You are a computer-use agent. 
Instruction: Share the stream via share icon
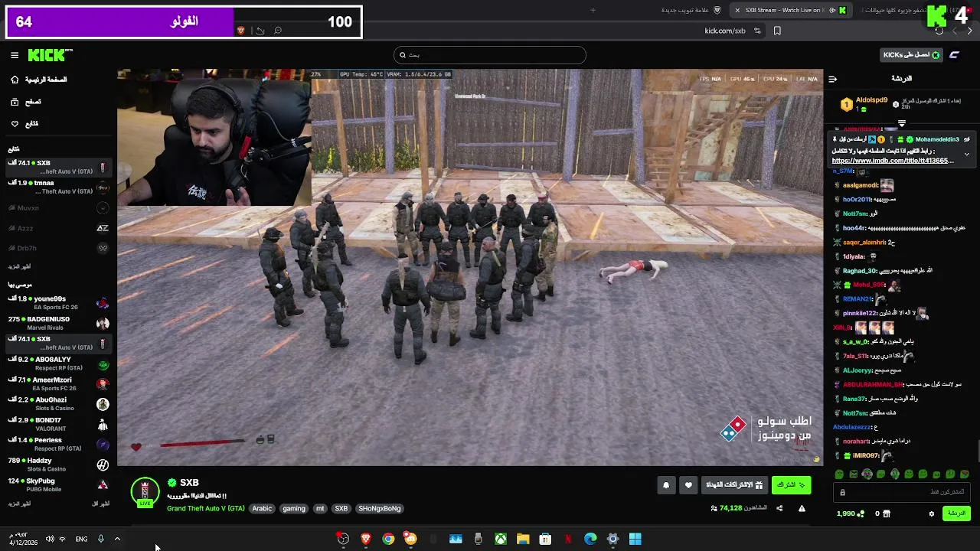[x=779, y=508]
